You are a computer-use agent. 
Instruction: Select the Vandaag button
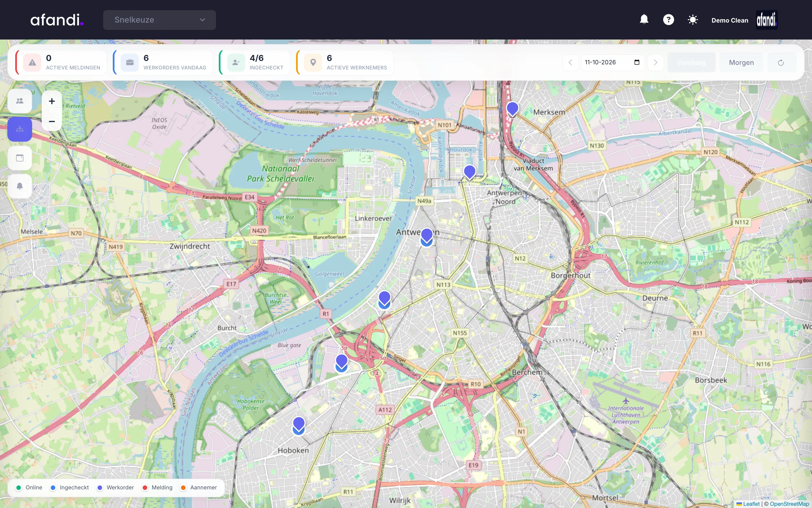pos(691,62)
